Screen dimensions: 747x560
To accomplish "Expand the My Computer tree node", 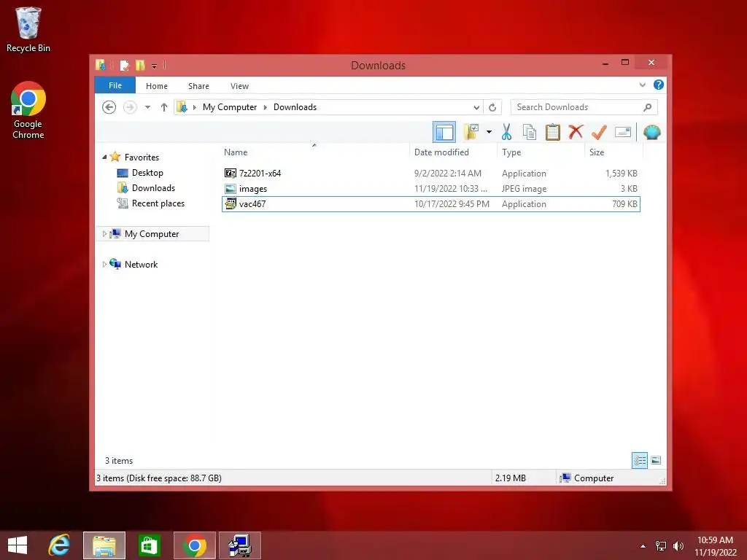I will [104, 234].
